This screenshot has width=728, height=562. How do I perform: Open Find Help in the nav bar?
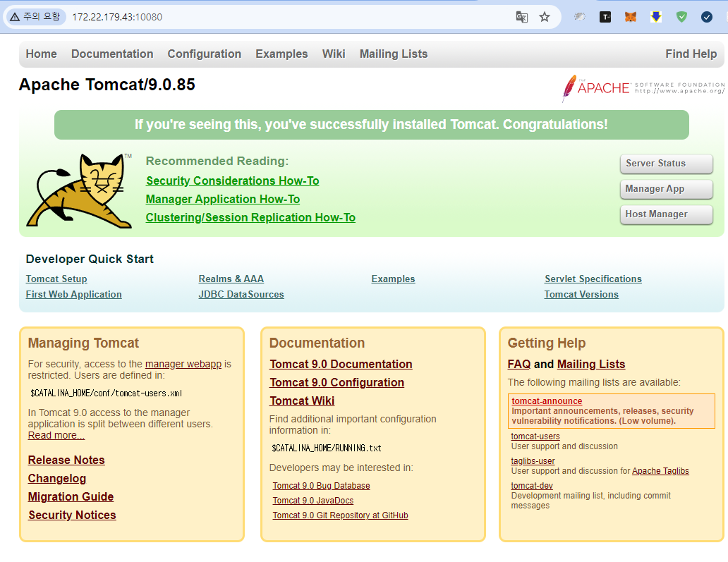coord(691,54)
